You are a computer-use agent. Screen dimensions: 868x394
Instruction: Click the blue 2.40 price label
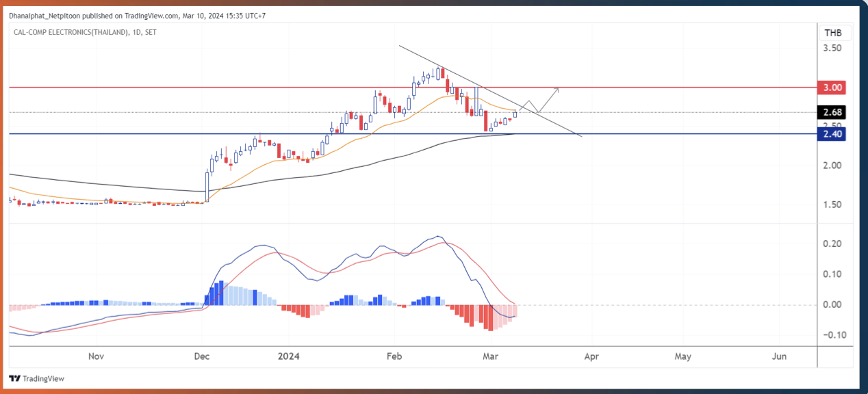click(x=831, y=135)
